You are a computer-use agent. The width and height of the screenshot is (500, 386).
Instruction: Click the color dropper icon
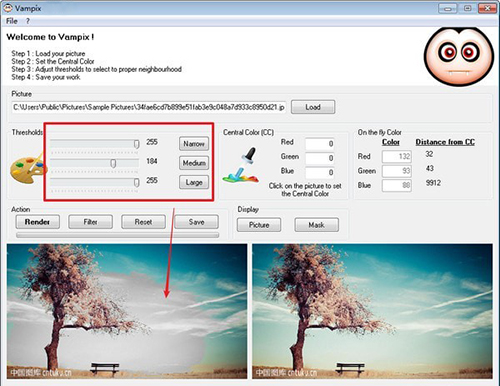coord(242,166)
